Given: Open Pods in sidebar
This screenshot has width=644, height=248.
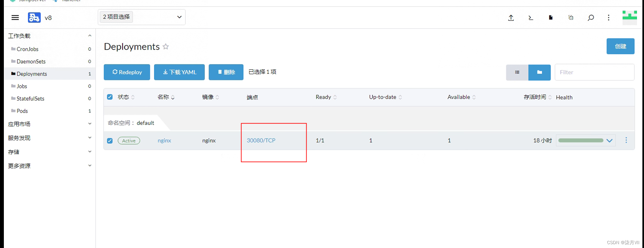Looking at the screenshot, I should coord(50,111).
